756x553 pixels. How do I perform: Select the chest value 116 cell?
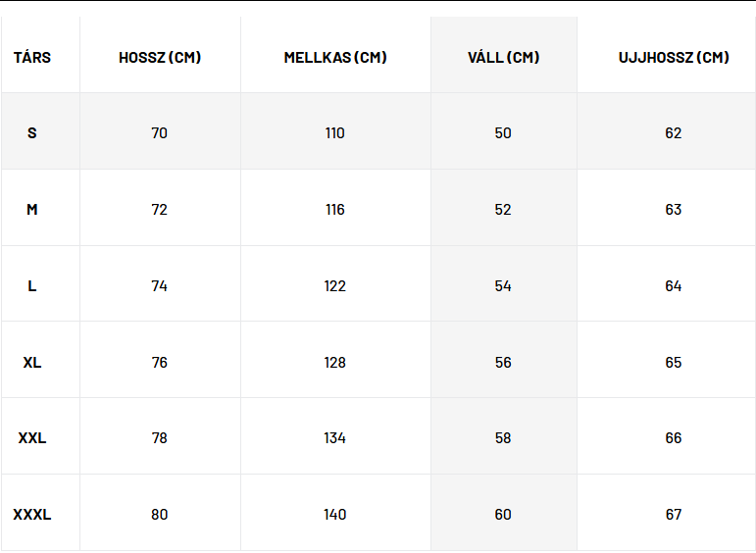335,210
